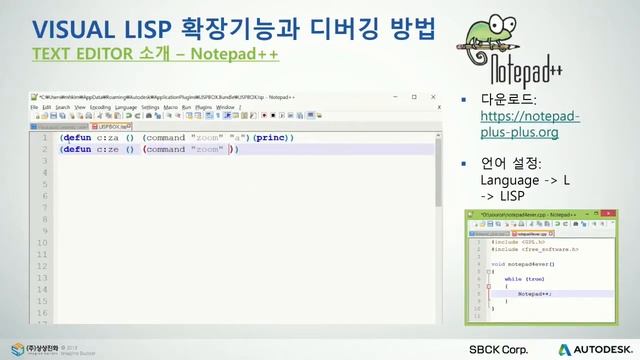Toggle Show All Characters toolbar button
640x360 pixels.
(218, 116)
